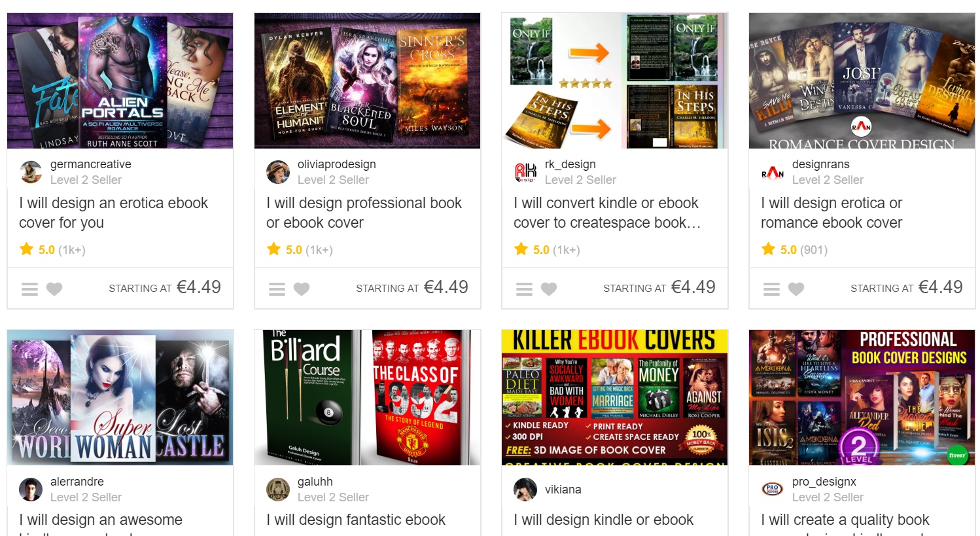Viewport: 980px width, 536px height.
Task: Click the designrans RAN logo avatar
Action: 773,172
